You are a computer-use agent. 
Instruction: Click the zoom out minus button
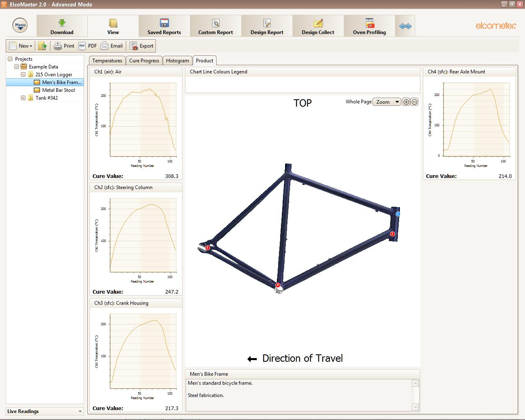click(x=414, y=102)
